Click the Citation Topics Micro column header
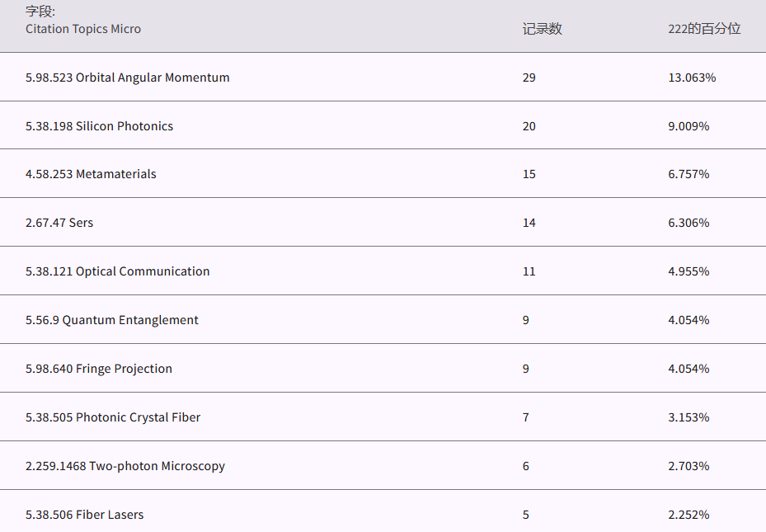This screenshot has width=766, height=532. (83, 29)
